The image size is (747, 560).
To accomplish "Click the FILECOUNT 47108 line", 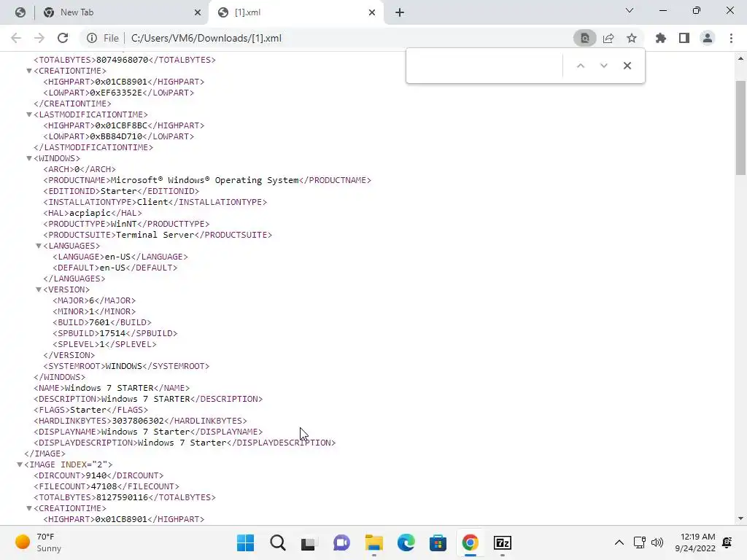I will 107,486.
